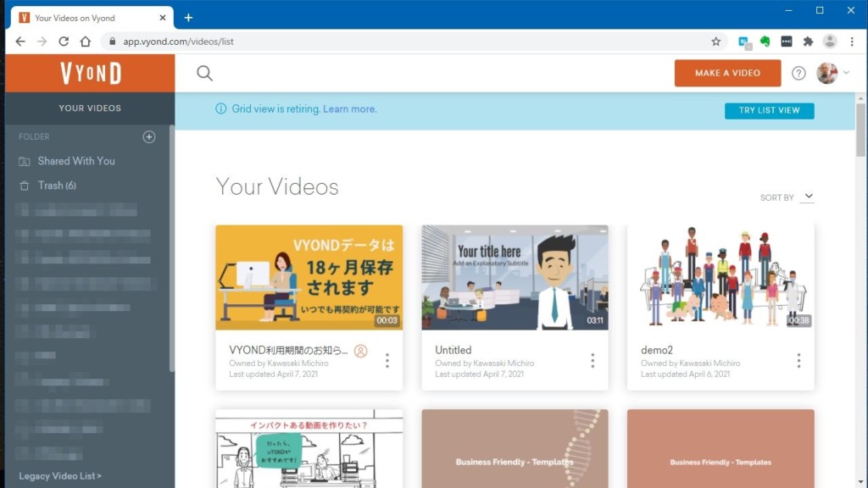Open options menu for demo2 video

tap(798, 361)
